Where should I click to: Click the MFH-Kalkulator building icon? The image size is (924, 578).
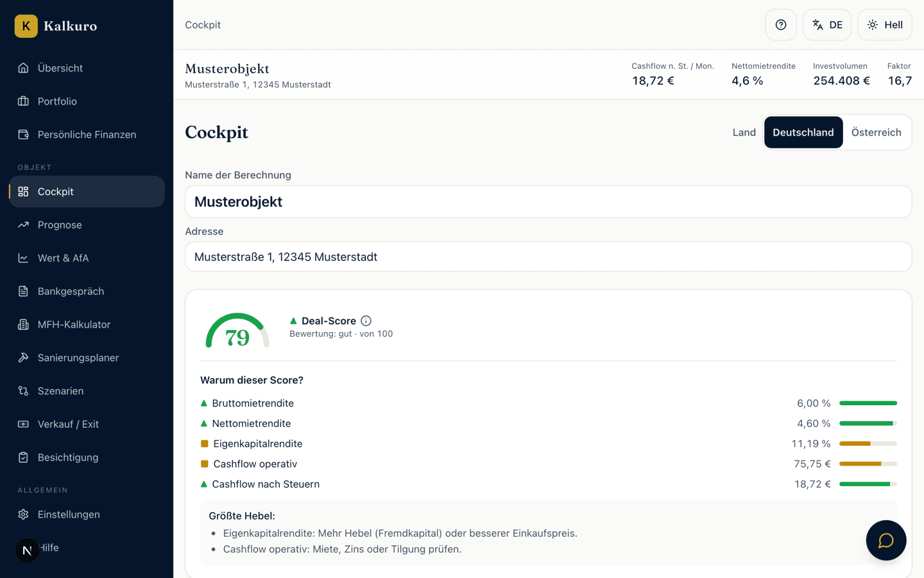[x=23, y=324]
